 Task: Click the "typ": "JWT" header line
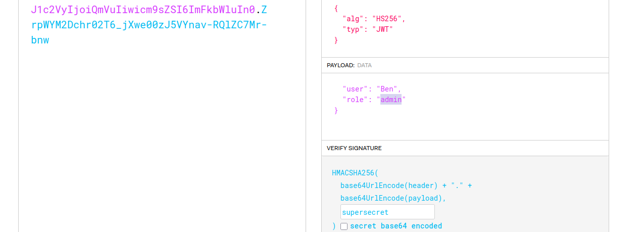tap(368, 29)
